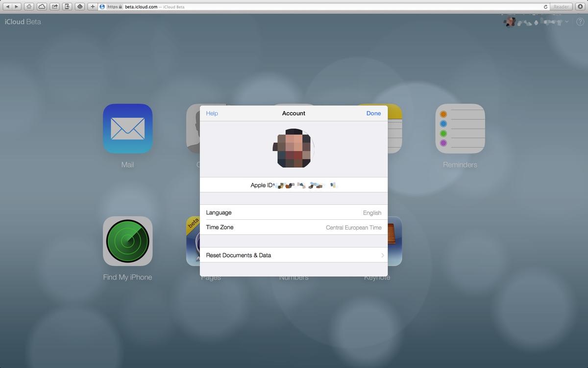Image resolution: width=588 pixels, height=368 pixels.
Task: Reload the page with the refresh icon
Action: (545, 7)
